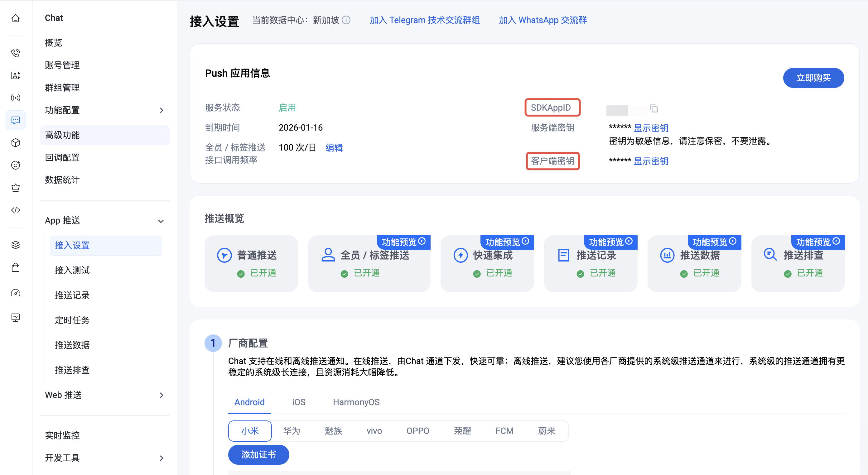Switch to the iOS tab
This screenshot has height=475, width=868.
point(299,402)
